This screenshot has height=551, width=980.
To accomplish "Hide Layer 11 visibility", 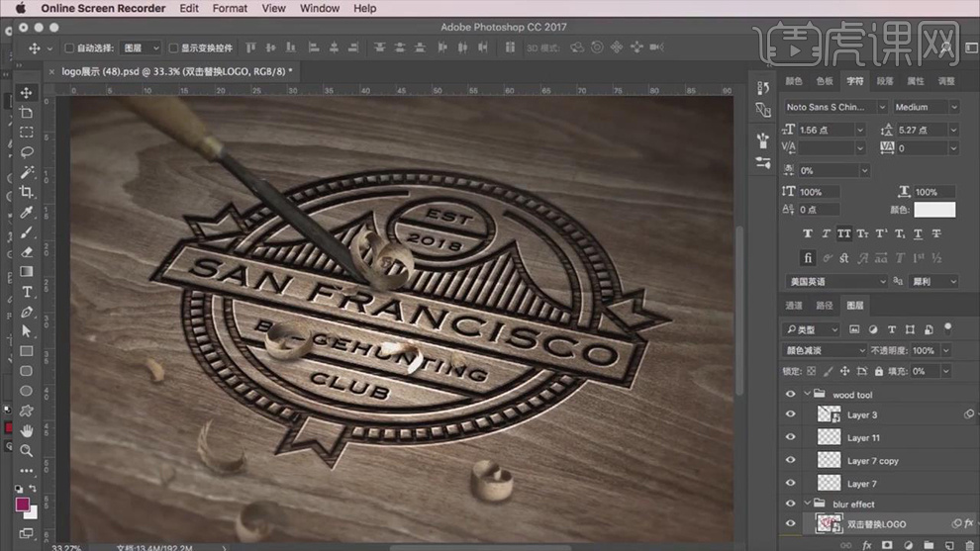I will [790, 437].
